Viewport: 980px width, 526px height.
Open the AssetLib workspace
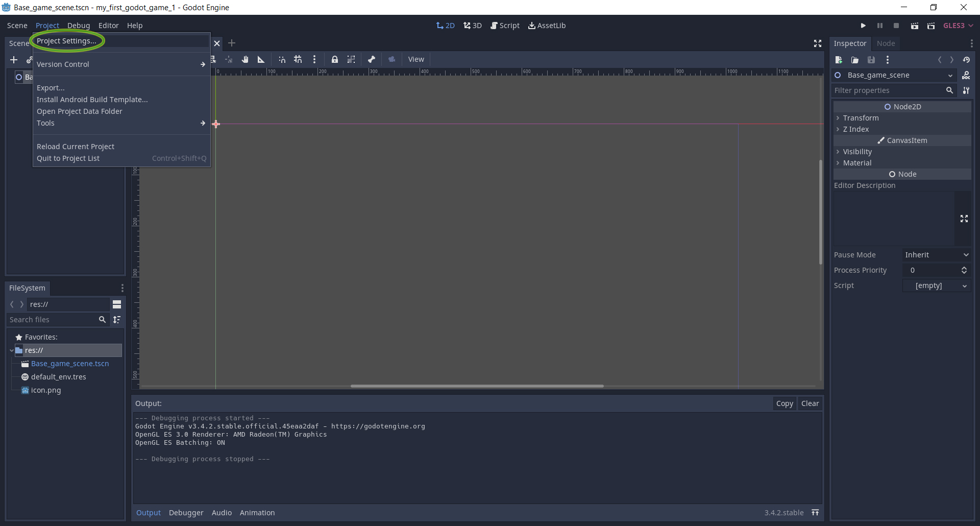point(547,26)
